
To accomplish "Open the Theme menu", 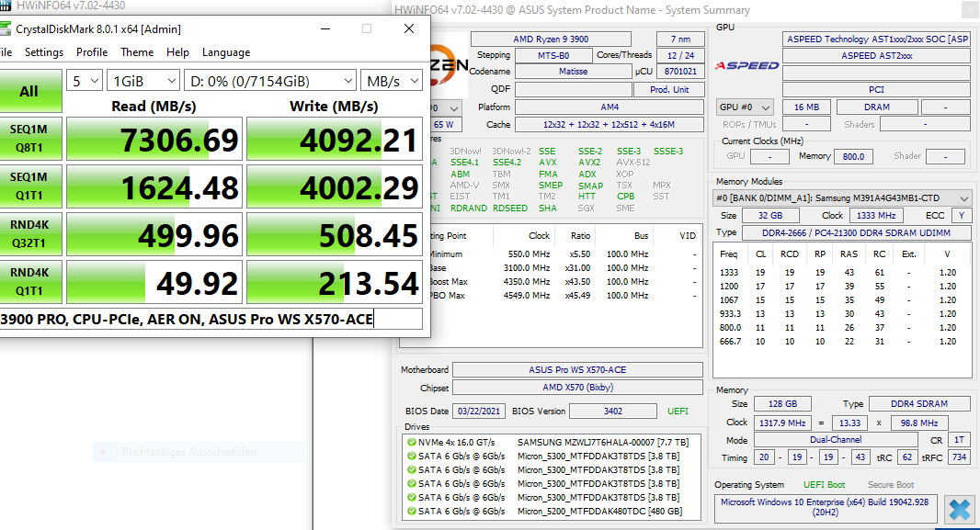I will tap(137, 52).
